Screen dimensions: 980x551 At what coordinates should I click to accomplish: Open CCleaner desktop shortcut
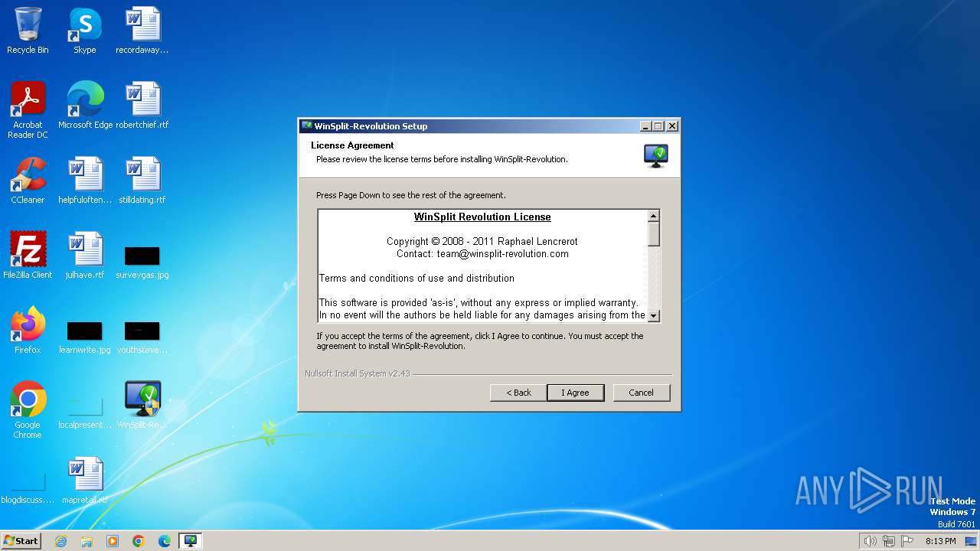[28, 181]
